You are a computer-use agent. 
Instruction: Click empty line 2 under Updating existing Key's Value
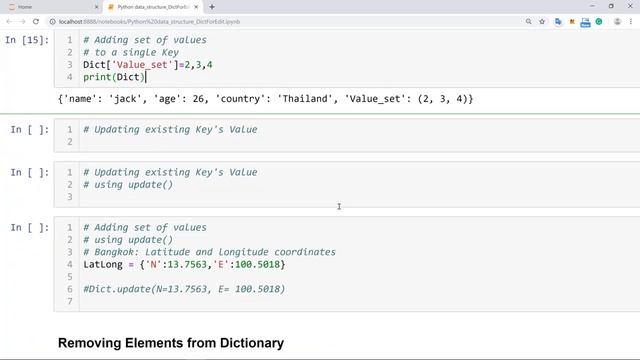coord(359,142)
